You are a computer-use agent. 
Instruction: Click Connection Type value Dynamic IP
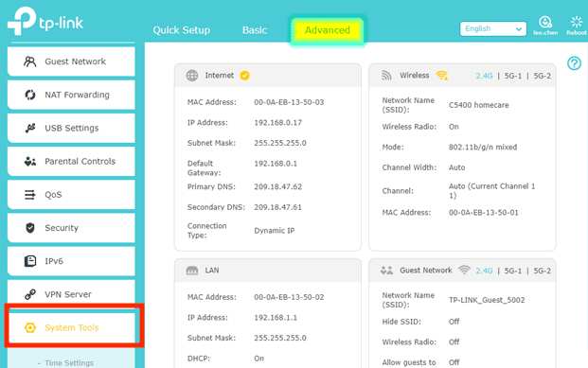pos(275,231)
